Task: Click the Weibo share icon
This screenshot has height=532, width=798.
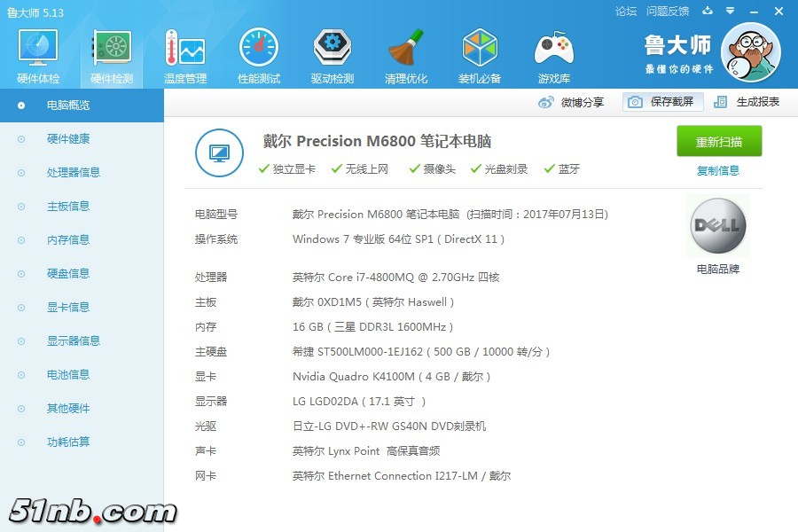Action: [x=545, y=102]
